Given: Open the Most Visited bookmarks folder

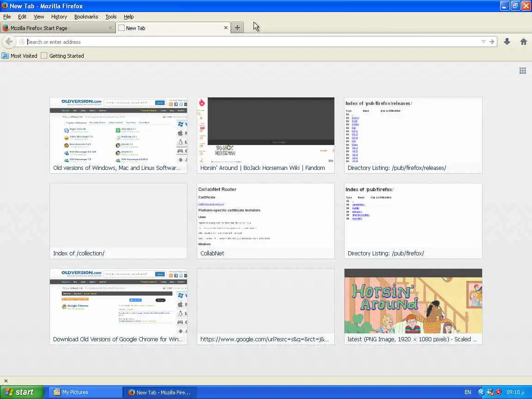Looking at the screenshot, I should tap(19, 55).
